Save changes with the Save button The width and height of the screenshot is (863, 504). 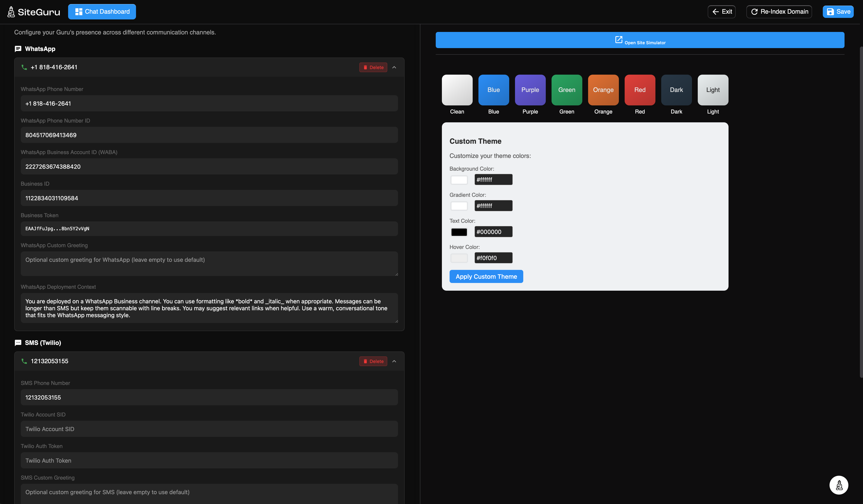pos(838,12)
